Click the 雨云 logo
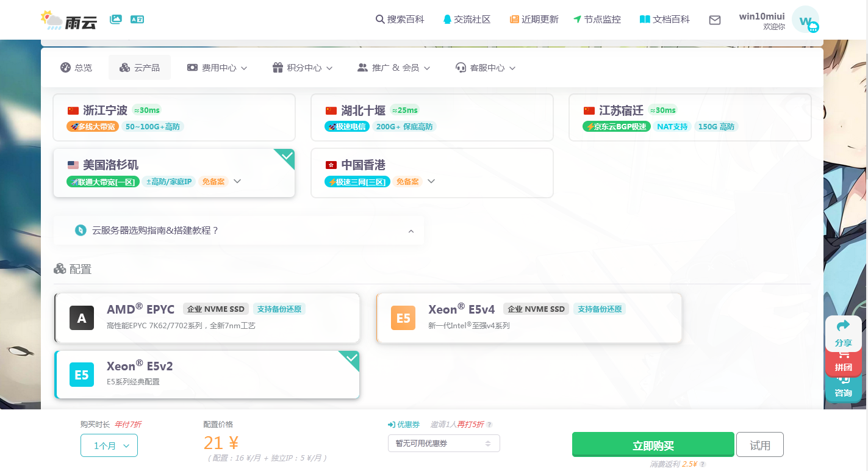868x471 pixels. click(x=69, y=21)
